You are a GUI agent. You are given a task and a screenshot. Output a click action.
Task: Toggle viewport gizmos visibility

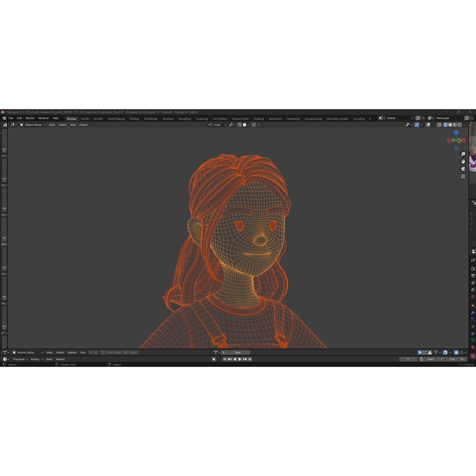[417, 125]
